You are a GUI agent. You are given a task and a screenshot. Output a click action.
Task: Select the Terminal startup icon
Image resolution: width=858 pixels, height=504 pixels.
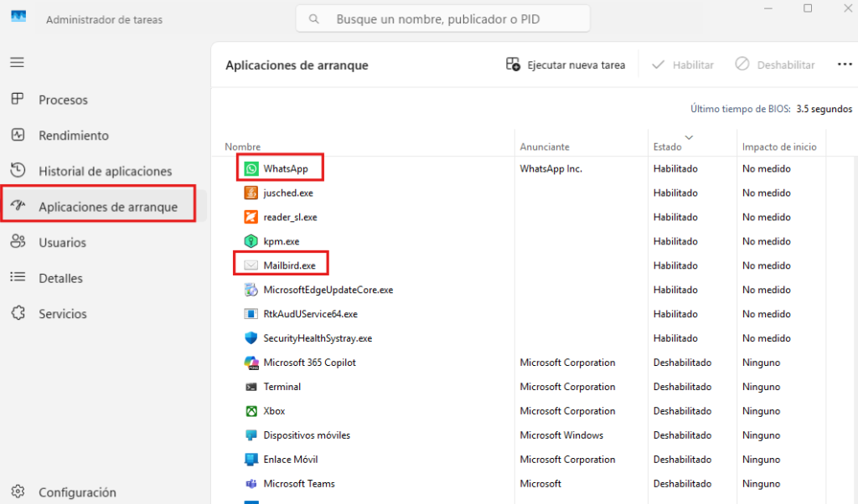click(251, 386)
